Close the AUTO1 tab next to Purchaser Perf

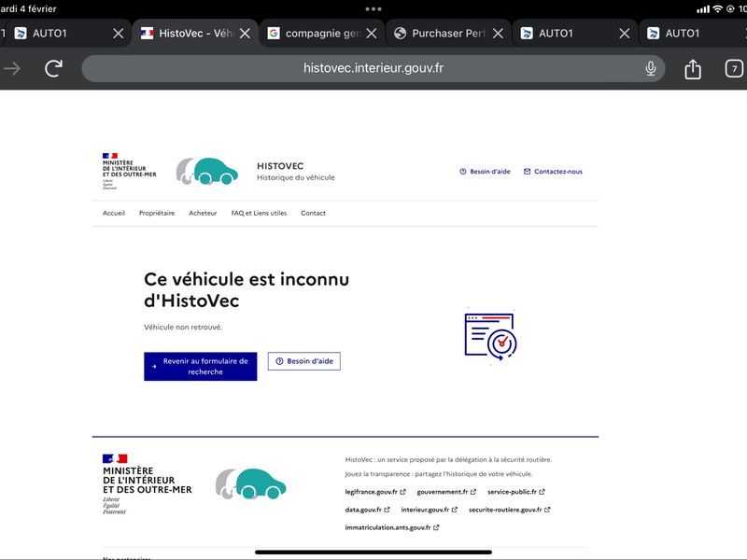pos(625,34)
